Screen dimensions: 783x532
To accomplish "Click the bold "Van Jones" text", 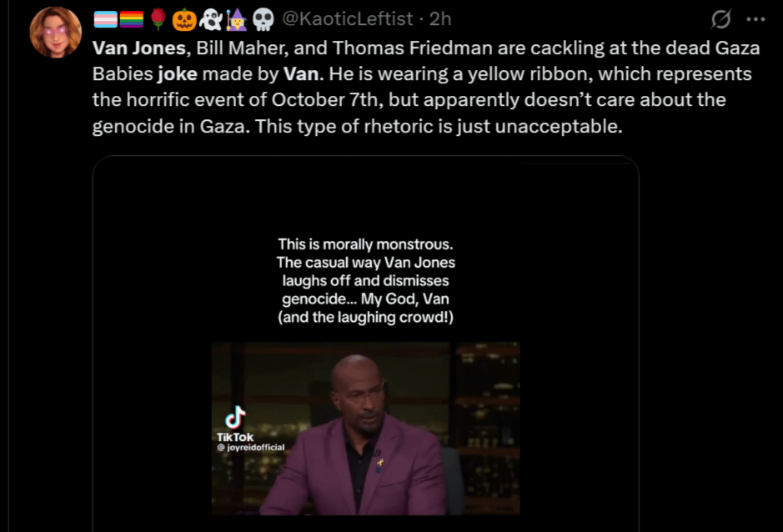I will (139, 48).
